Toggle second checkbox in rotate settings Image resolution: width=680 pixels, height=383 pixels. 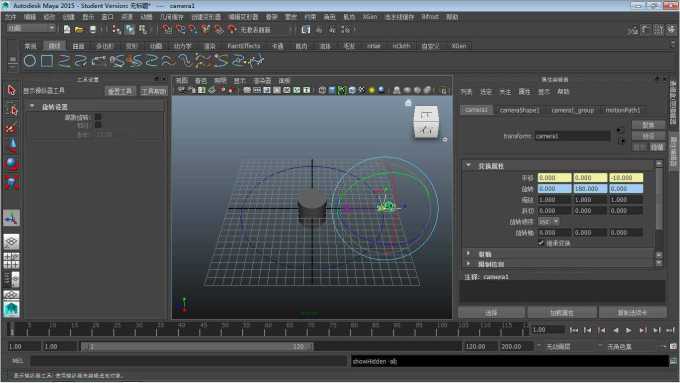98,125
